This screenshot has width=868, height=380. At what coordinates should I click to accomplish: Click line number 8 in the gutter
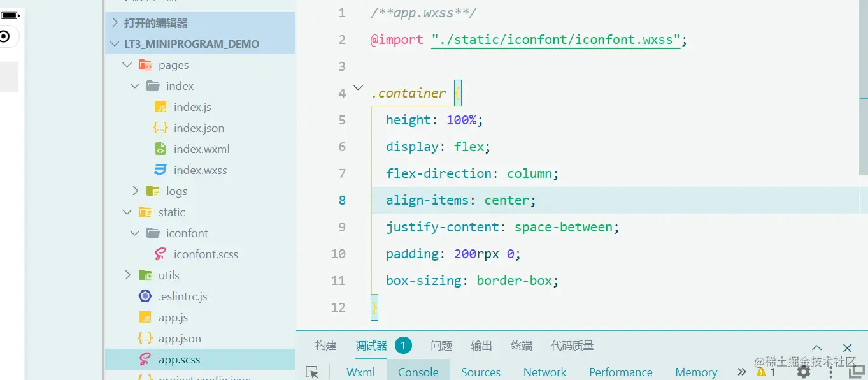pos(342,200)
